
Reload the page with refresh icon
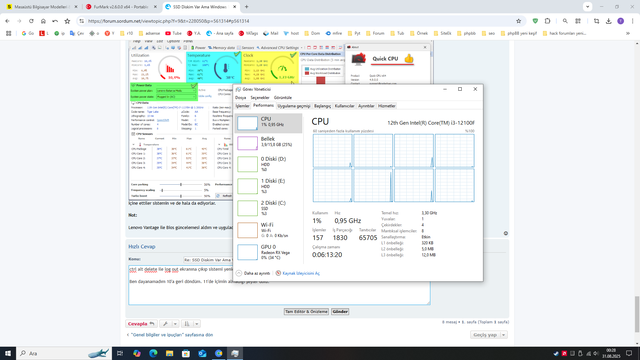pos(31,21)
